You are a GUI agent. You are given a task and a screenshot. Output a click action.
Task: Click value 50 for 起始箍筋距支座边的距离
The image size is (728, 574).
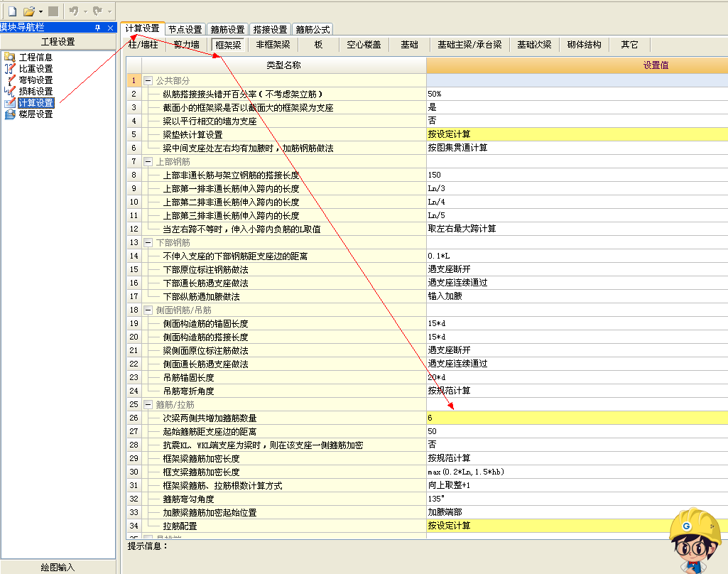(577, 431)
